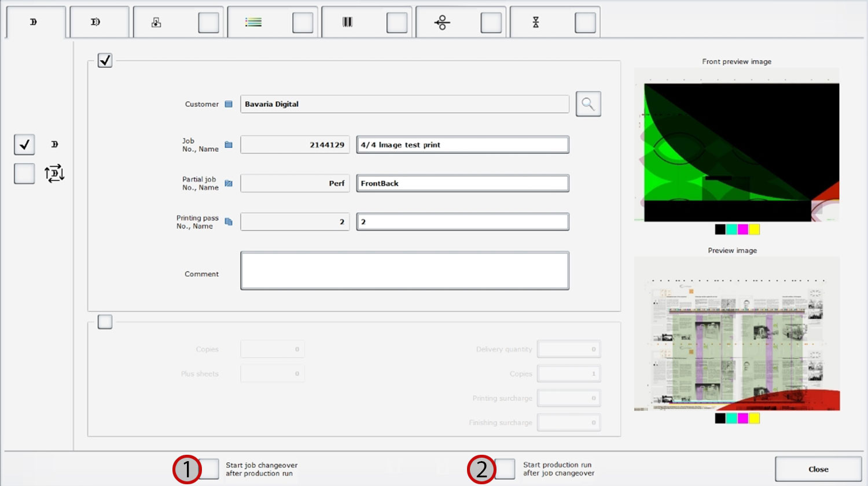Viewport: 868px width, 486px height.
Task: Open the Job search magnifier icon
Action: coord(588,104)
